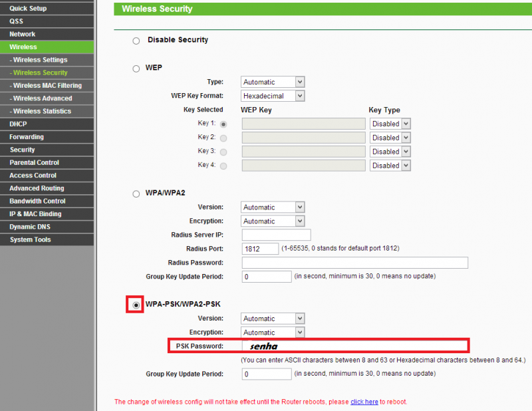Go to Wireless MAC Filtering page

[47, 86]
